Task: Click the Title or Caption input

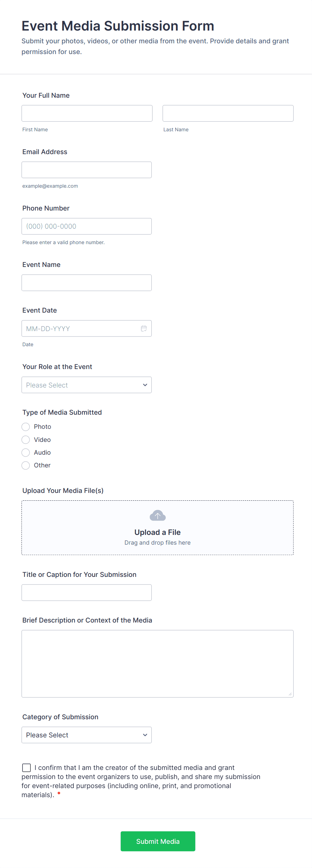Action: (87, 593)
